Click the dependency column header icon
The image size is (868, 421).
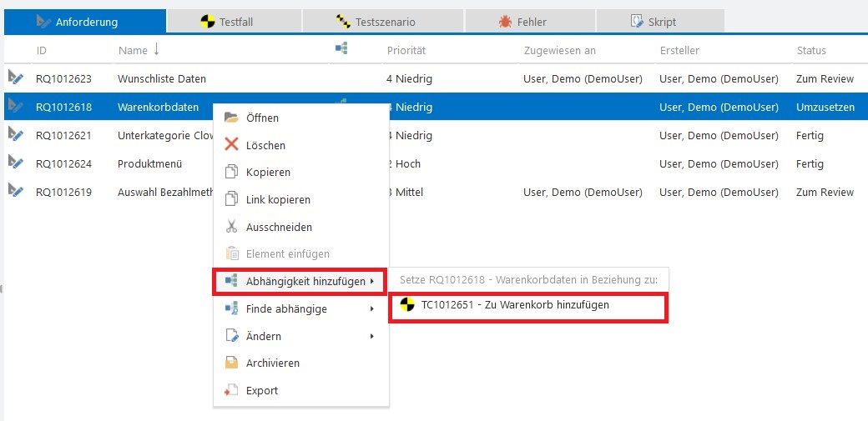coord(341,49)
